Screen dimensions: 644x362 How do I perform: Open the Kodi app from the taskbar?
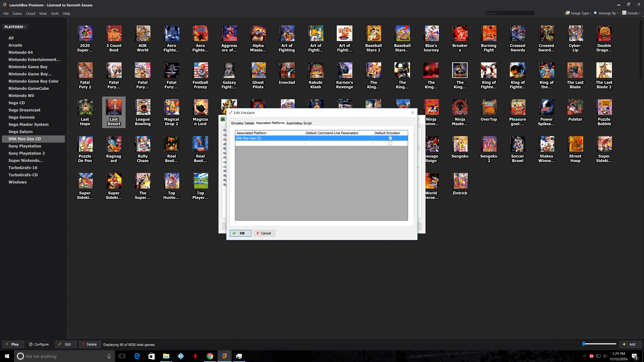(x=181, y=356)
